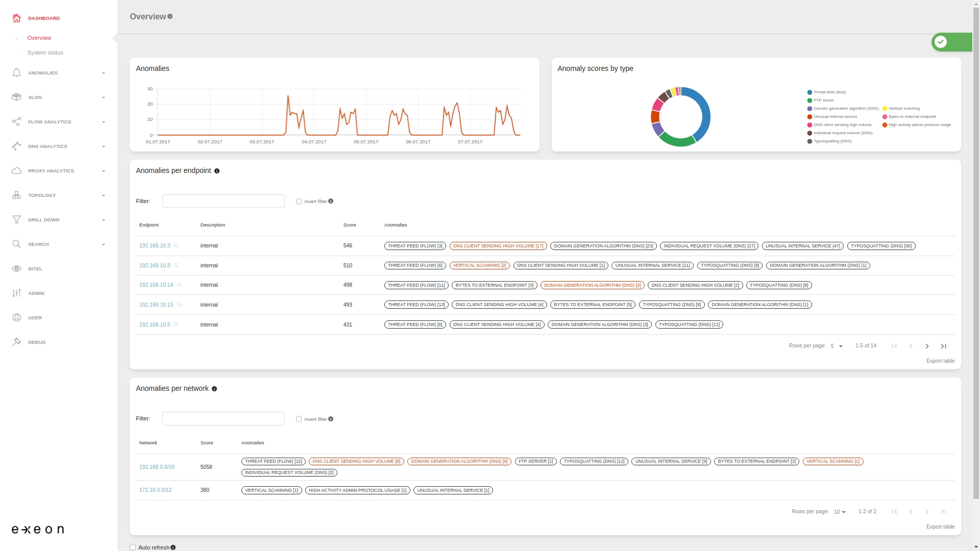Click the info icon beside Anomalies per endpoint
The width and height of the screenshot is (980, 551).
(x=217, y=171)
